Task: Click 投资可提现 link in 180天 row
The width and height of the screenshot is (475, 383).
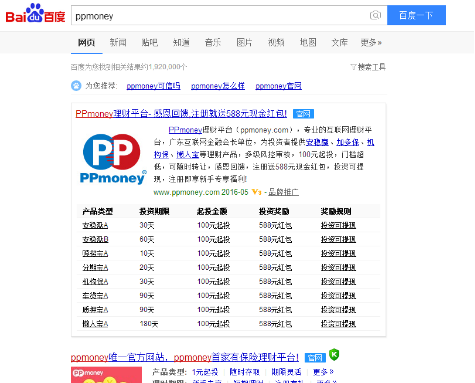Action: point(338,324)
